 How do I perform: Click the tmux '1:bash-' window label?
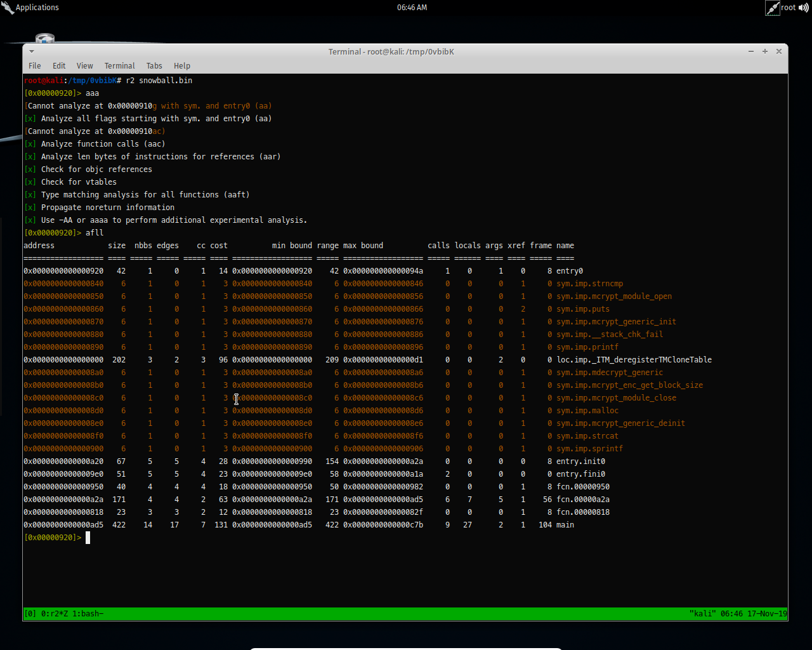(88, 614)
